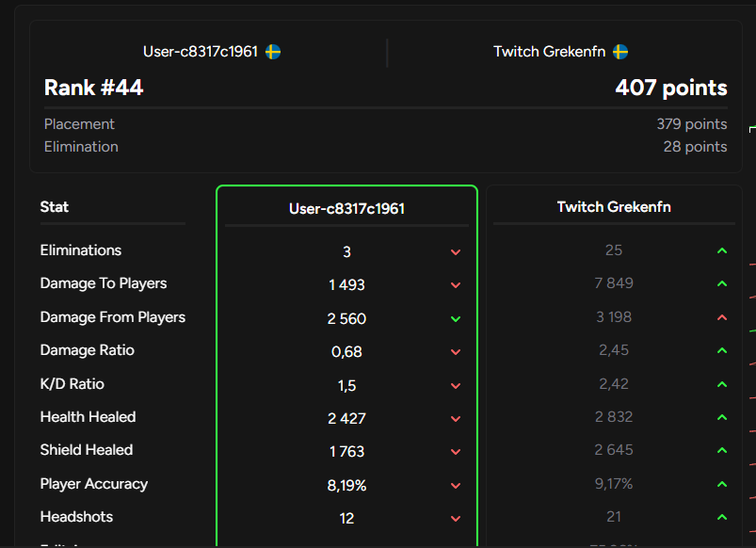Click the Damage To Players label
The image size is (756, 548).
coord(104,283)
